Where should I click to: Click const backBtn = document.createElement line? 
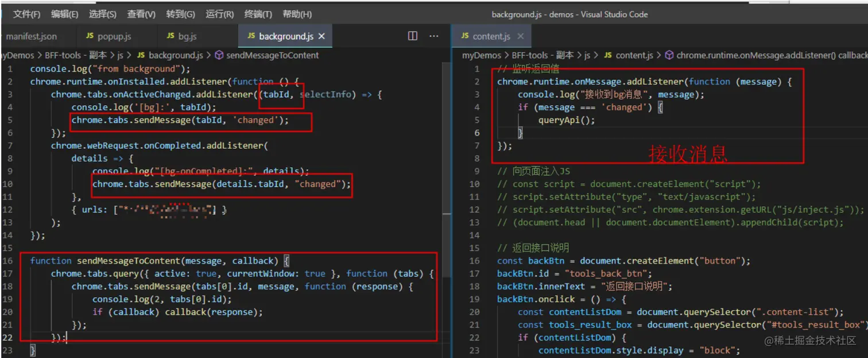tap(624, 261)
